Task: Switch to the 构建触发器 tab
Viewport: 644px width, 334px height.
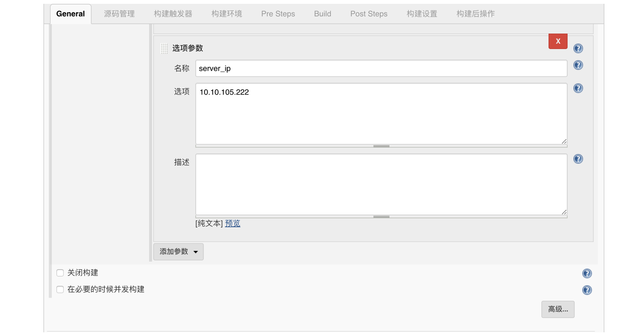Action: coord(173,14)
